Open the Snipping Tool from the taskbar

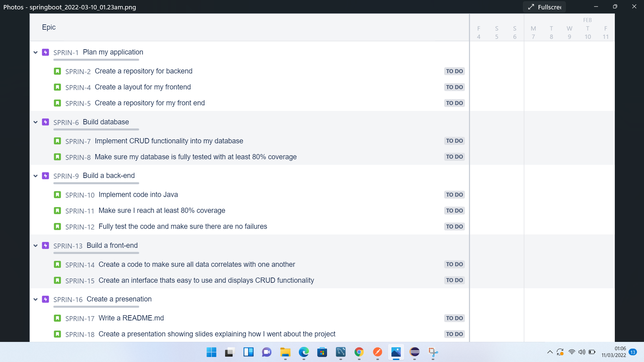[x=433, y=353]
